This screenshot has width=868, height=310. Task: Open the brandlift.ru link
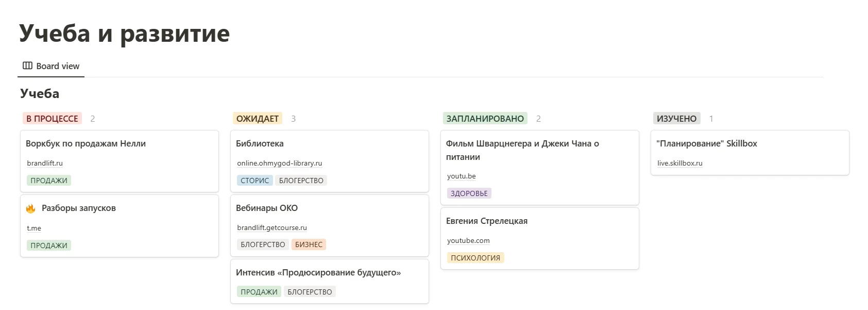tap(45, 164)
